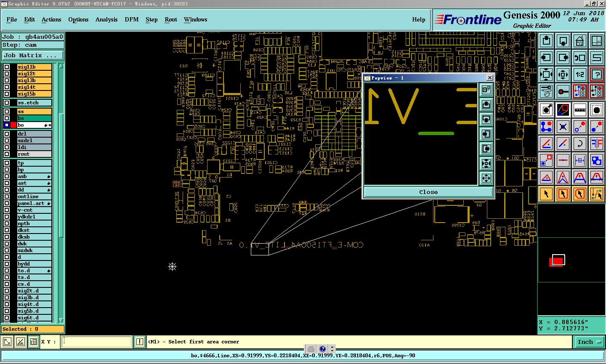Click the Job Matrix button

coord(33,55)
